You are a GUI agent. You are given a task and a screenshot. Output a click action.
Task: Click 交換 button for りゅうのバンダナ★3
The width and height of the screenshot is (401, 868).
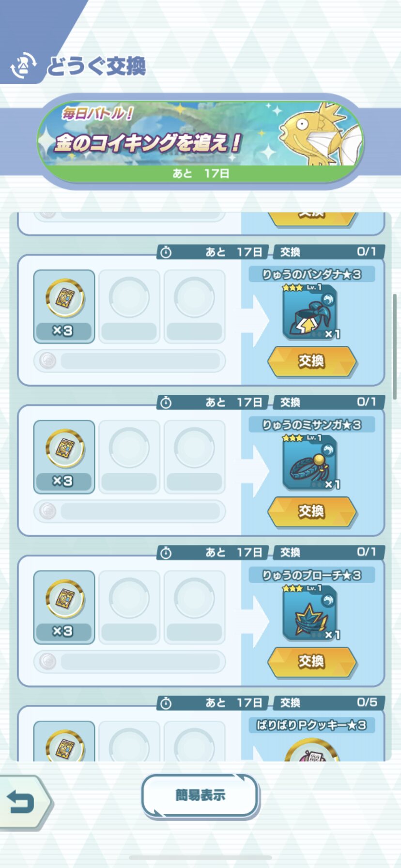pyautogui.click(x=311, y=361)
